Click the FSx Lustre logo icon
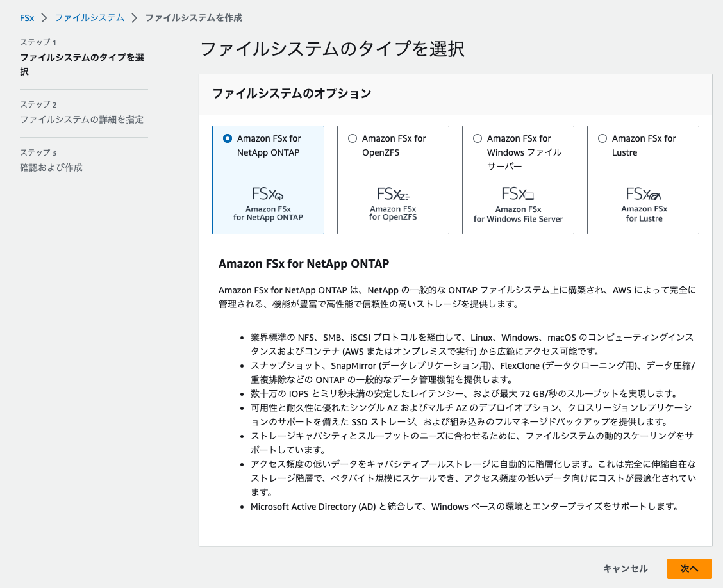 644,204
